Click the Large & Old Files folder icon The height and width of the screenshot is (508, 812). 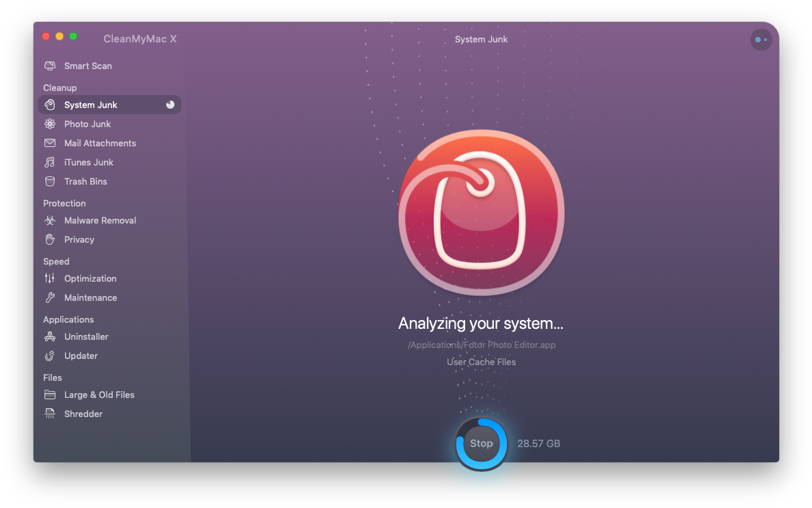(x=50, y=395)
